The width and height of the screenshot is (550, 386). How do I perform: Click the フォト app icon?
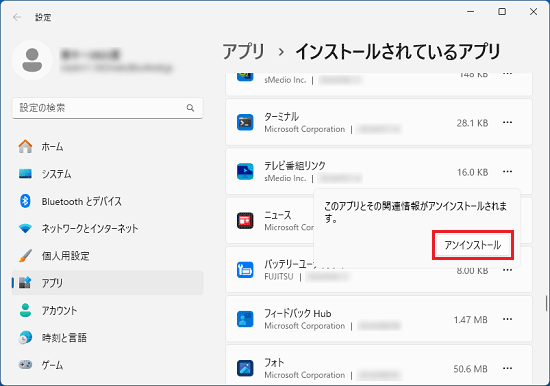point(245,368)
